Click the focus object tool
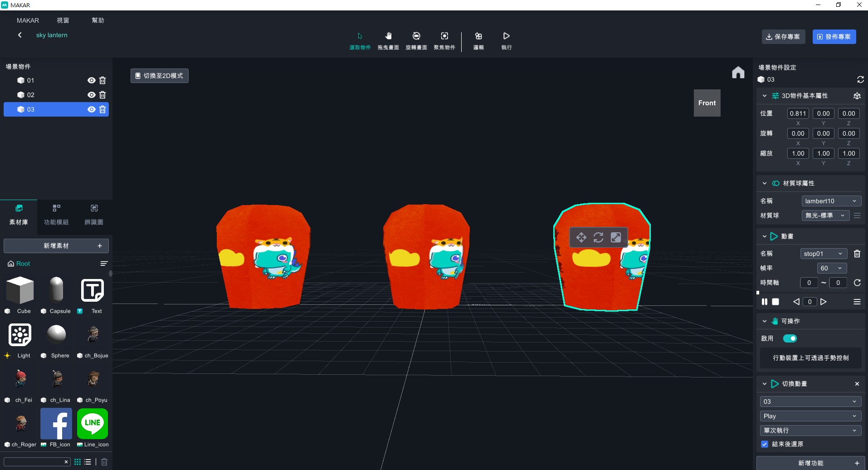Viewport: 868px width, 470px height. 444,36
